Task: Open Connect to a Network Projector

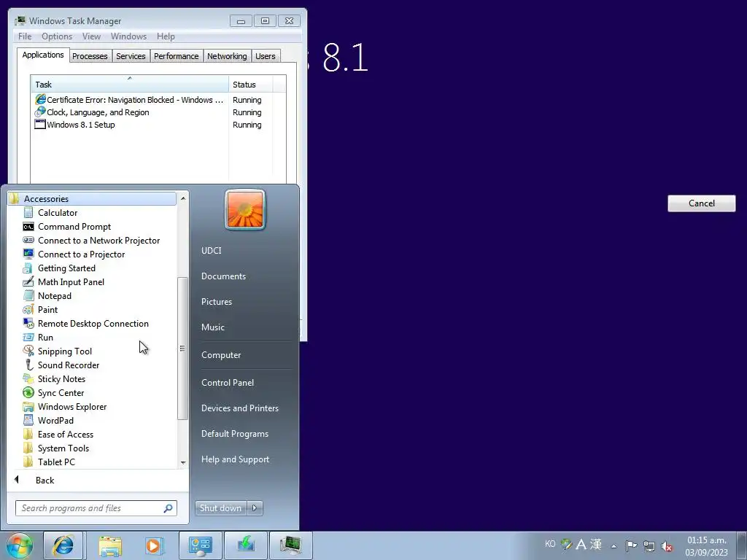Action: pos(98,241)
